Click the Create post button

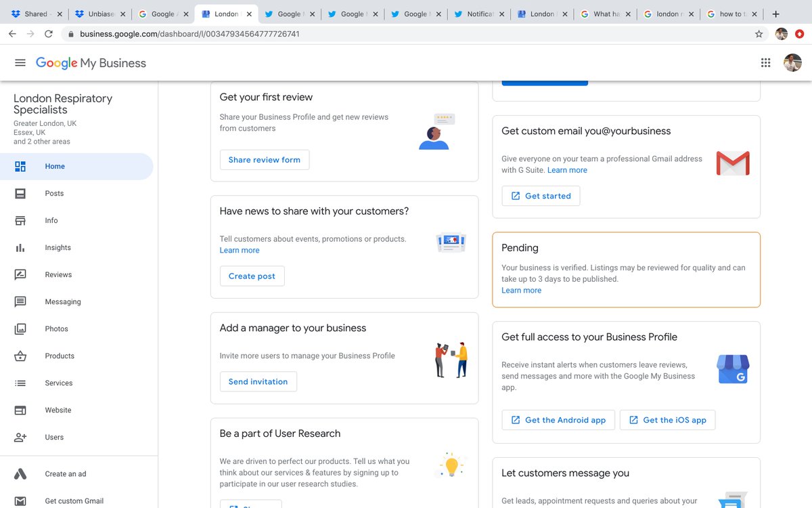coord(252,276)
